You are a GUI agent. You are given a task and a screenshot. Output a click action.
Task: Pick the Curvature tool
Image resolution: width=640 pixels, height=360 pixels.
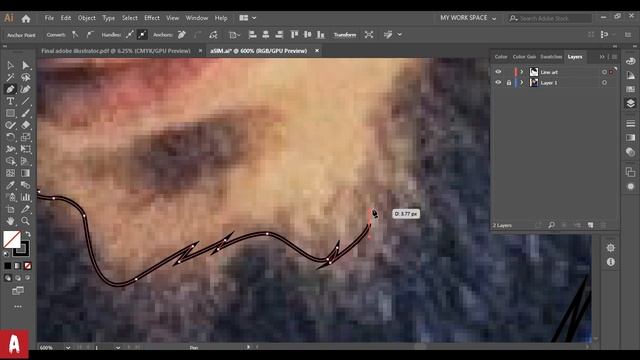click(25, 89)
